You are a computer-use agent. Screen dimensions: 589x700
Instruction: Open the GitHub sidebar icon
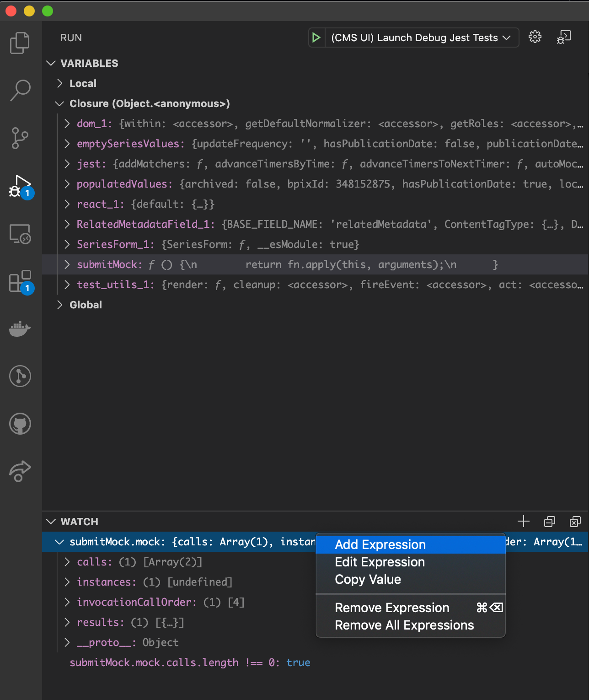(20, 424)
